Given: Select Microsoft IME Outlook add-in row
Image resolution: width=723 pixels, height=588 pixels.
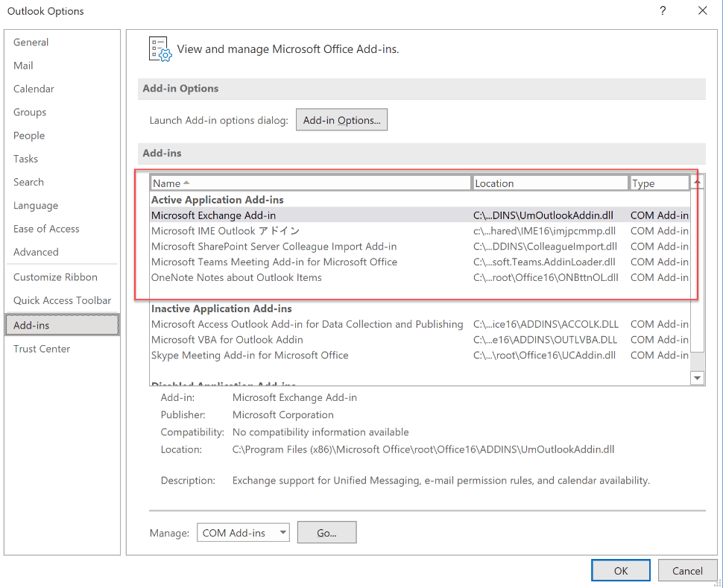Looking at the screenshot, I should pyautogui.click(x=420, y=231).
